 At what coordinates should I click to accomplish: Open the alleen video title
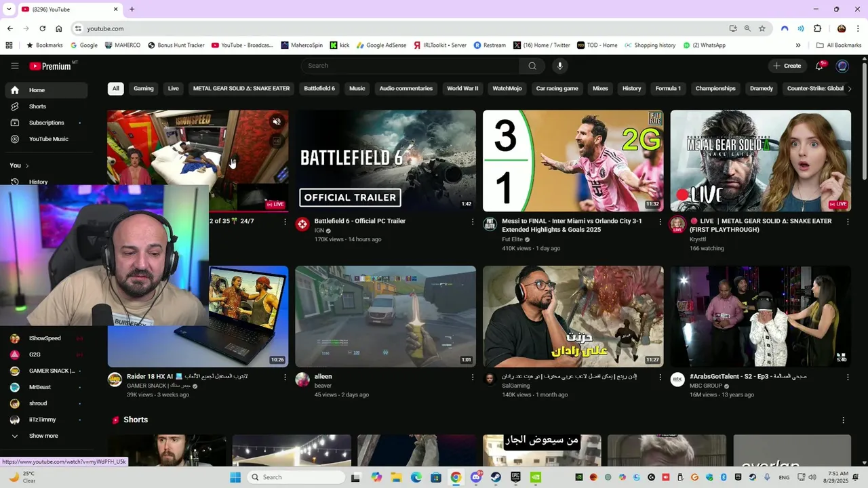click(323, 376)
